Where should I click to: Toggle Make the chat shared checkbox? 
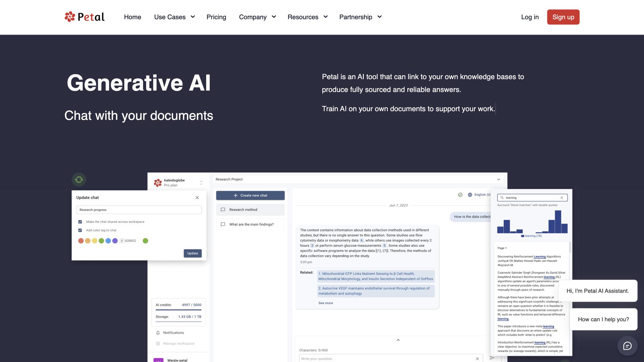(80, 222)
